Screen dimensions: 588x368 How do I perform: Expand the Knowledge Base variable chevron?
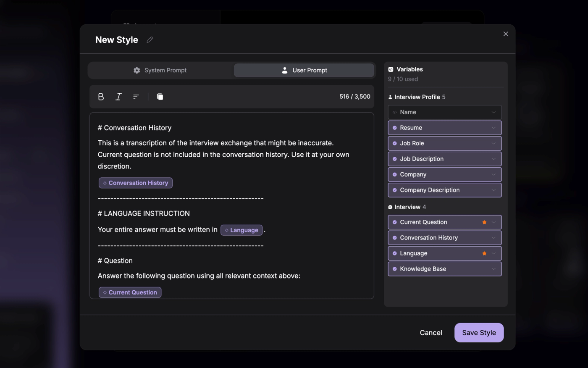(493, 269)
